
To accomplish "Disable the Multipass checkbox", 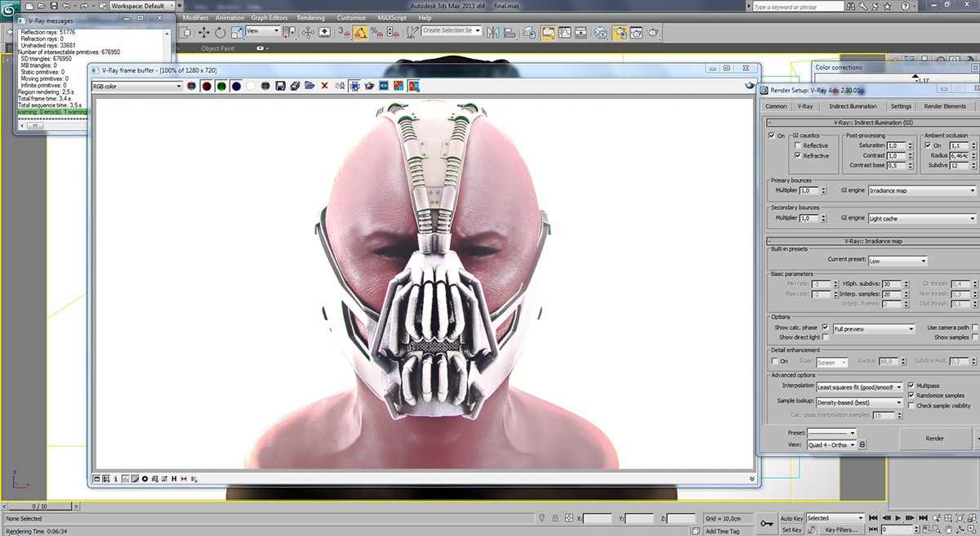I will (911, 385).
